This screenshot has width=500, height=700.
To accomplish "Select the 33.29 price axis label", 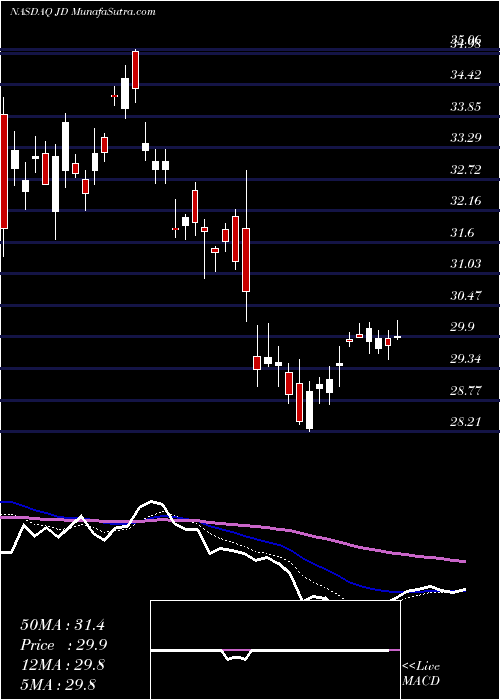I will [x=466, y=138].
